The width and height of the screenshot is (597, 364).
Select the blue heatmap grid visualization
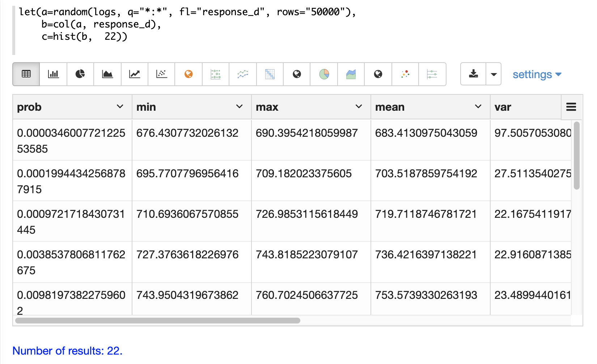tap(270, 74)
